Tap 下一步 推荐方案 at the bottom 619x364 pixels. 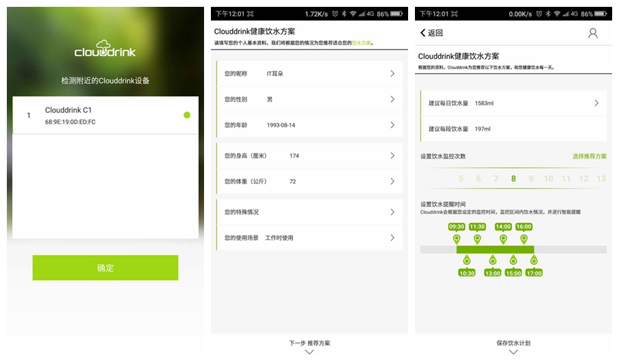[309, 343]
